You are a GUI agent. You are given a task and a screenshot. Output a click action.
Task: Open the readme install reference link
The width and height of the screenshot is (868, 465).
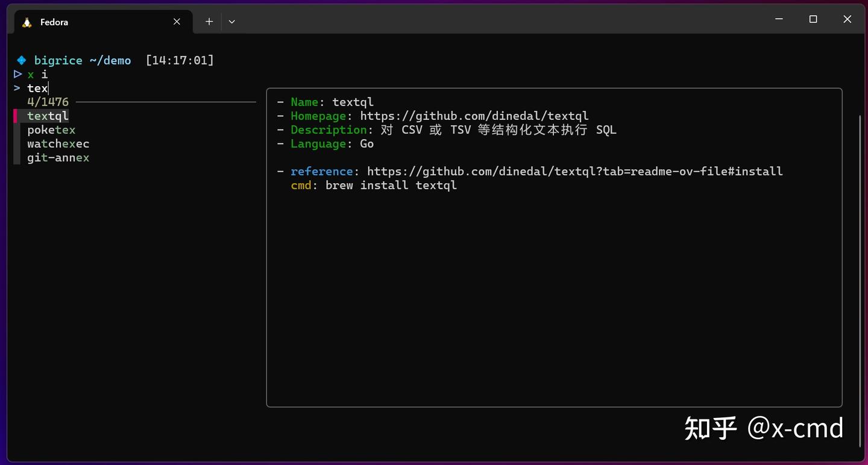pos(574,171)
